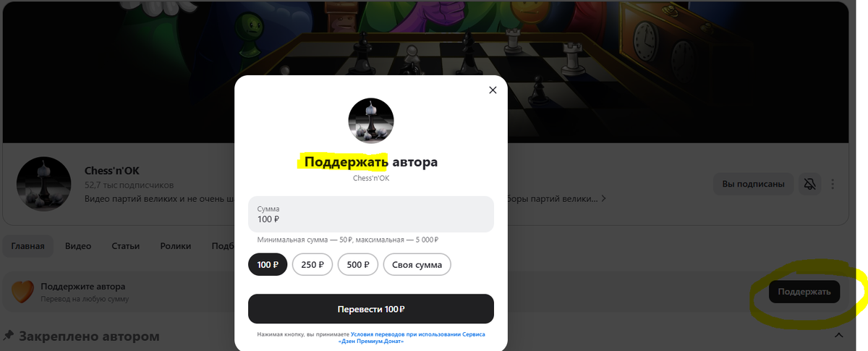Click the orange heart donation icon
Screen dimensions: 868x351
click(x=24, y=292)
